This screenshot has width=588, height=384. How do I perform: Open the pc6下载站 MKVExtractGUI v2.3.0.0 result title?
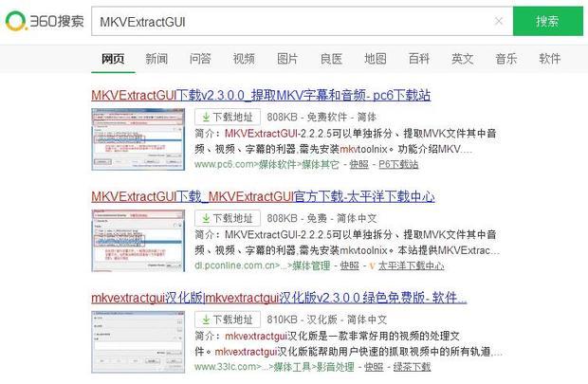pyautogui.click(x=261, y=95)
